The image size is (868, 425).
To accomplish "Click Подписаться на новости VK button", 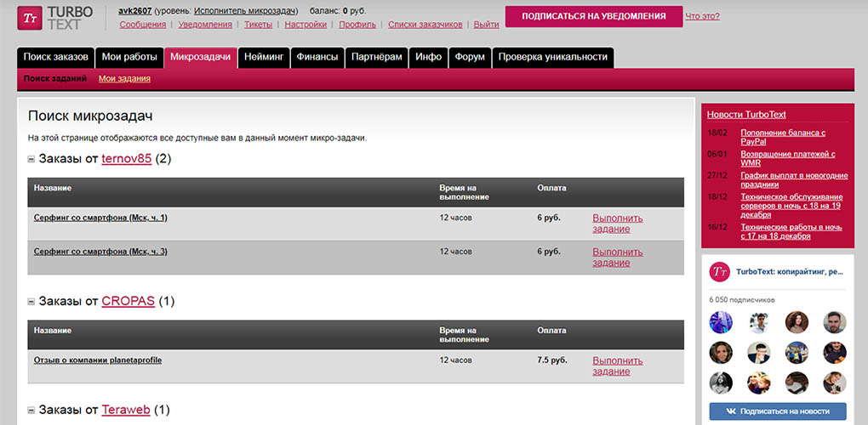I will click(x=778, y=411).
